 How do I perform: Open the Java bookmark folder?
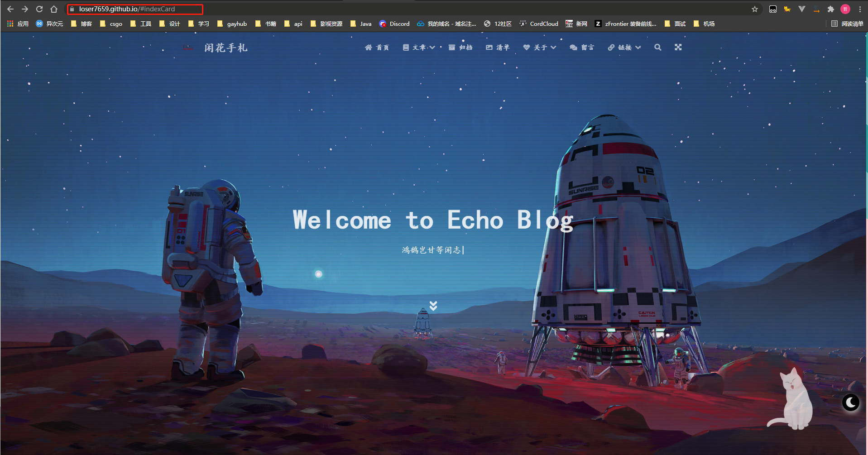(361, 24)
